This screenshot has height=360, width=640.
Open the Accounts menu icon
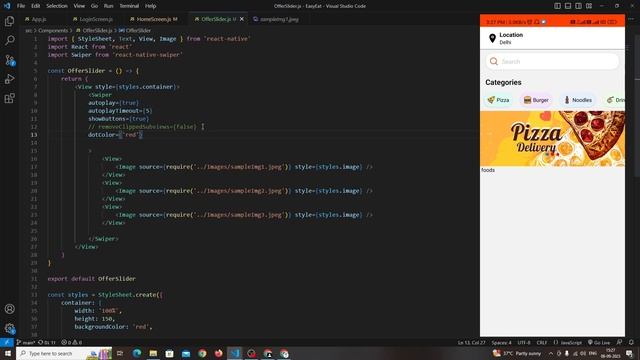[x=9, y=309]
